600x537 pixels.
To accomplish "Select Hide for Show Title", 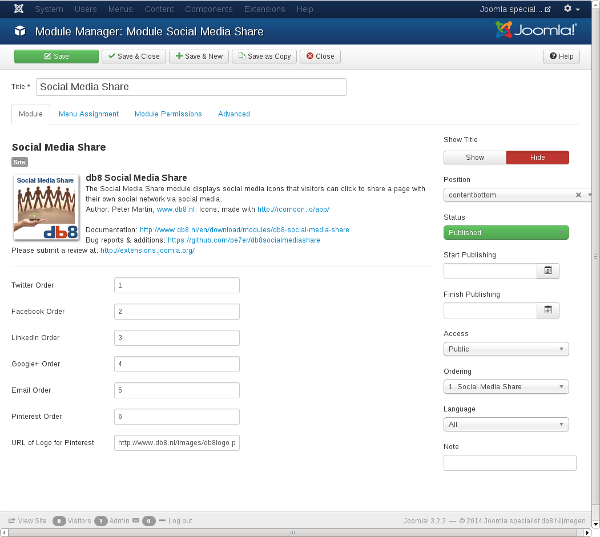I will tap(537, 157).
